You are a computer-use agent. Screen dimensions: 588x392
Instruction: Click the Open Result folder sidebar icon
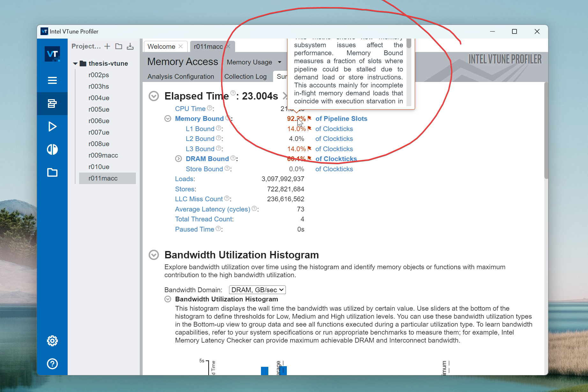click(52, 173)
